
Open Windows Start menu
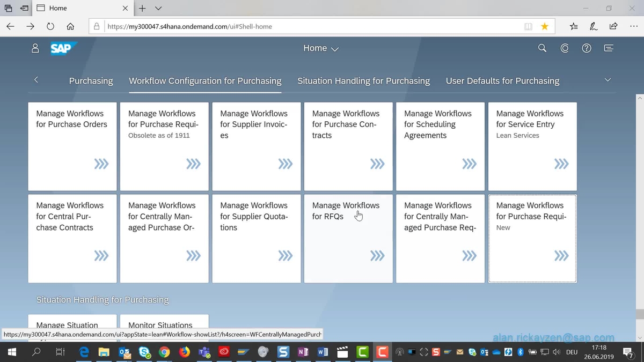point(12,352)
